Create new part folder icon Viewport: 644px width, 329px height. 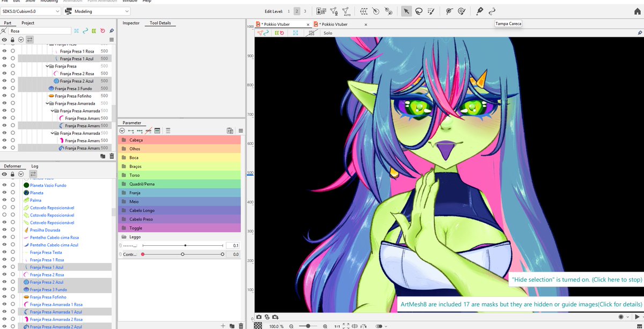pos(103,156)
